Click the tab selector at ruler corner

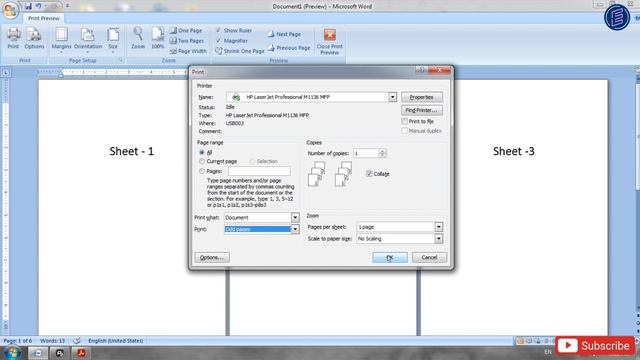tap(6, 73)
